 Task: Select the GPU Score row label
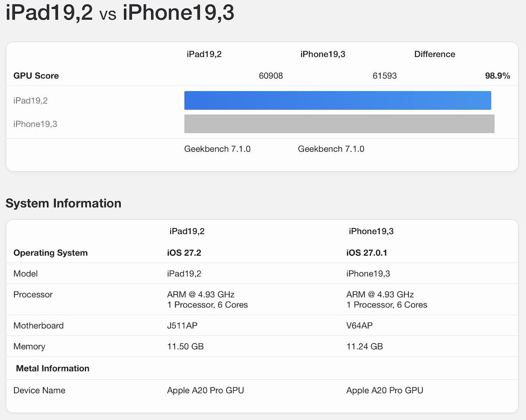point(36,76)
